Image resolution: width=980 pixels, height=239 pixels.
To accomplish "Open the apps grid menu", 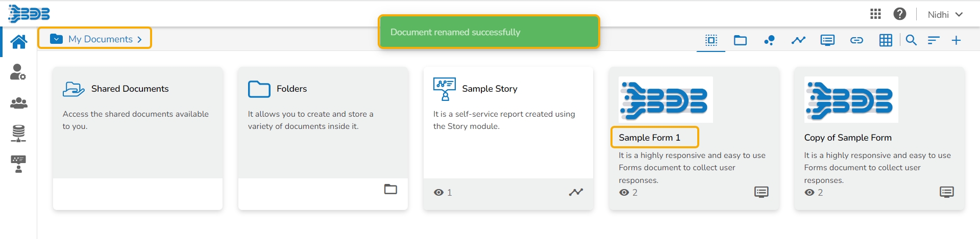I will click(x=875, y=14).
